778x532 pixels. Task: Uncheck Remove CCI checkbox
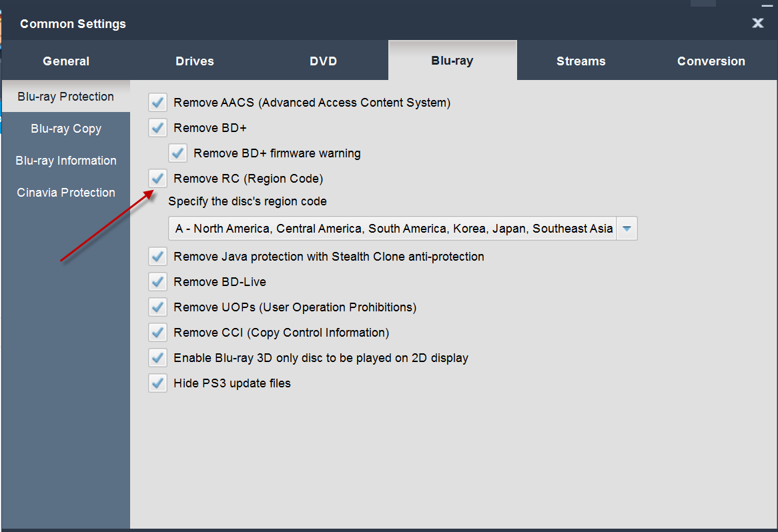click(x=158, y=333)
